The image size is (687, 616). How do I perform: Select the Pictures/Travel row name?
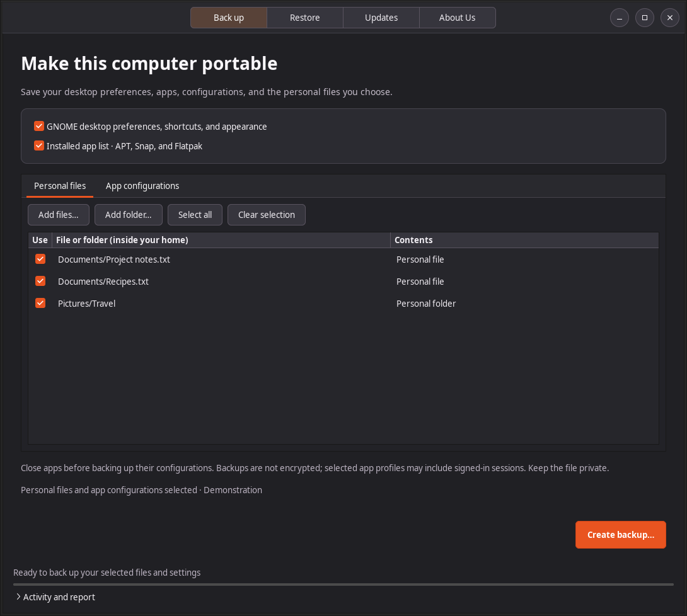[87, 304]
